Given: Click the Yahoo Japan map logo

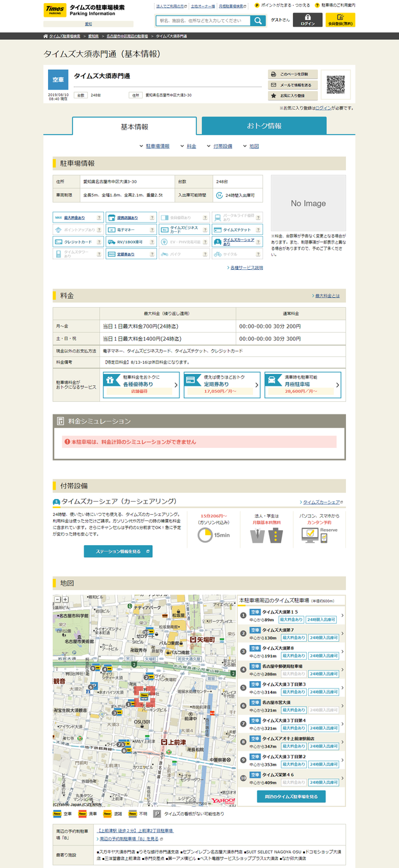Looking at the screenshot, I should tap(223, 800).
